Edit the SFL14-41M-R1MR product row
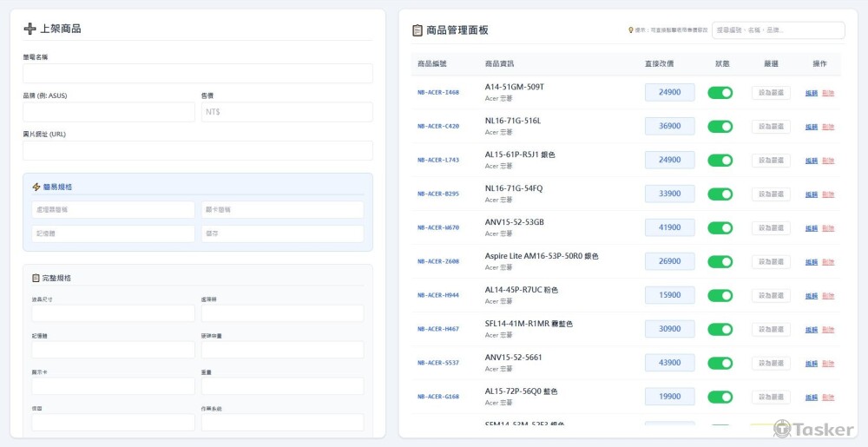This screenshot has width=868, height=447. coord(811,330)
